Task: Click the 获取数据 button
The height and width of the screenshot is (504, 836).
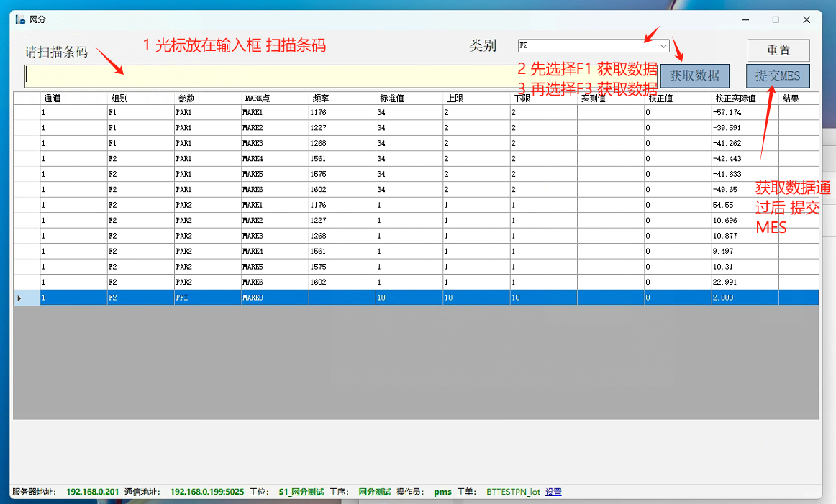Action: [694, 75]
